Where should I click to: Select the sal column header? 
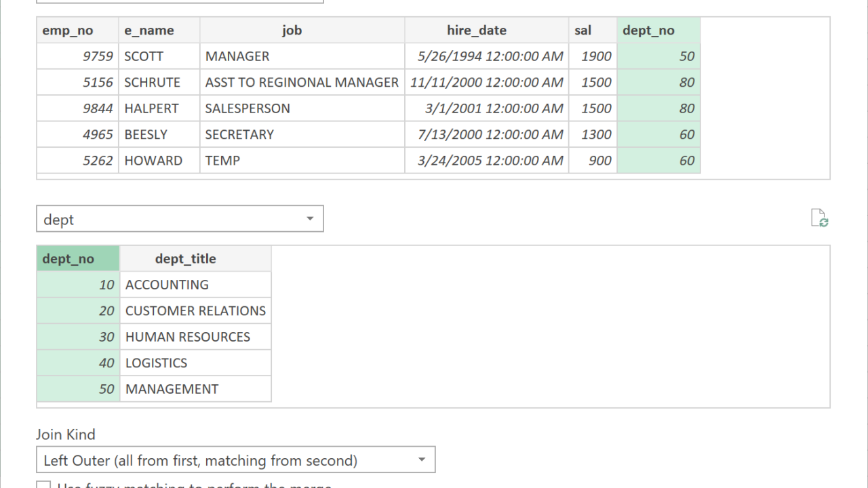tap(583, 30)
